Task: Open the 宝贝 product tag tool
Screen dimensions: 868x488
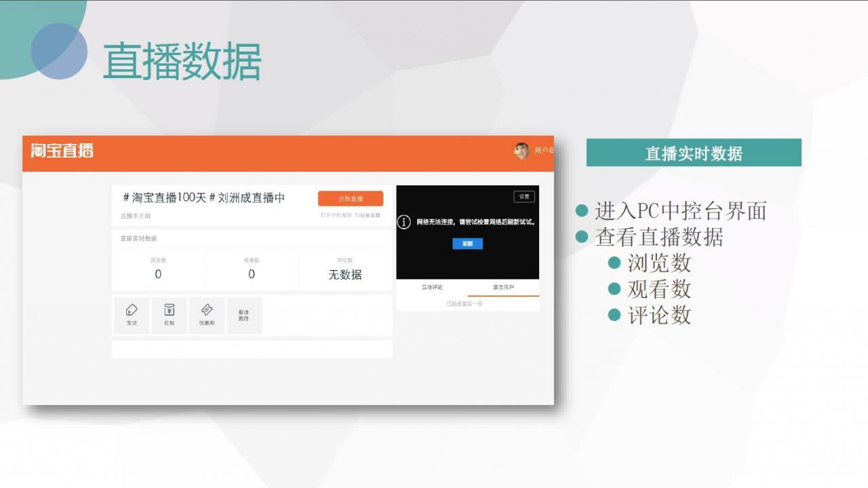Action: coord(132,316)
